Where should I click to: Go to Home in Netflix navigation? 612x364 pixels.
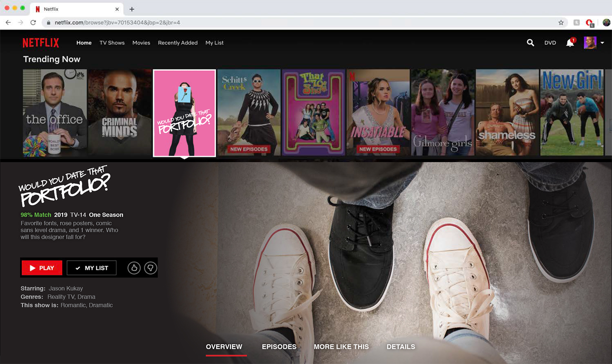(x=84, y=43)
